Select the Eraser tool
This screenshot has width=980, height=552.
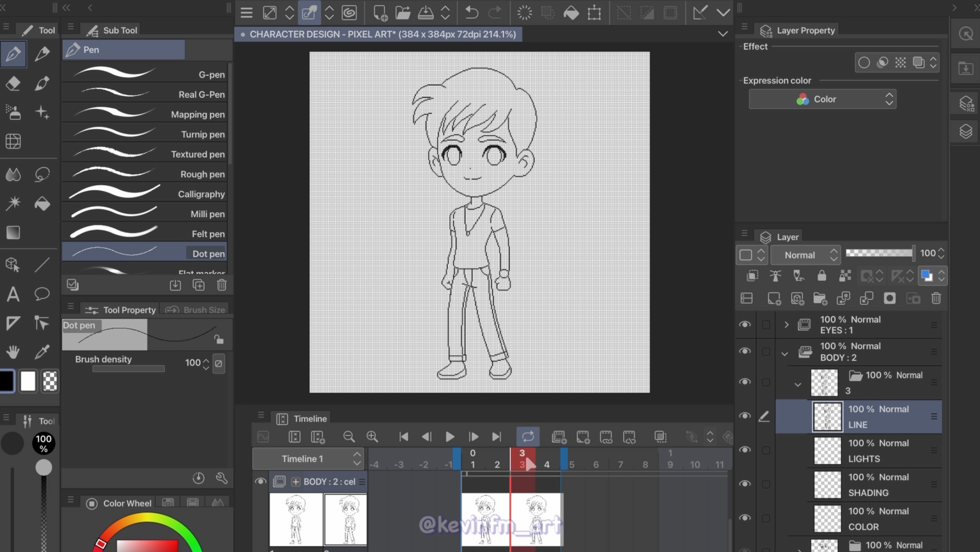(x=13, y=83)
